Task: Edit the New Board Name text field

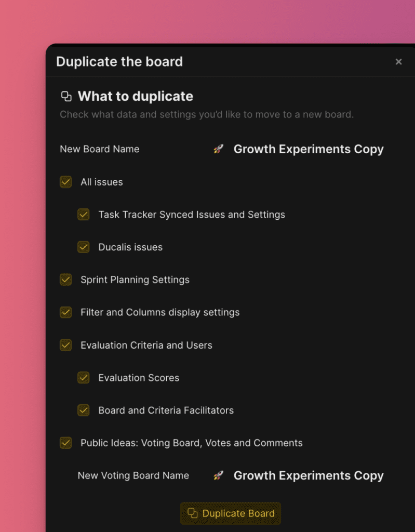Action: (308, 149)
